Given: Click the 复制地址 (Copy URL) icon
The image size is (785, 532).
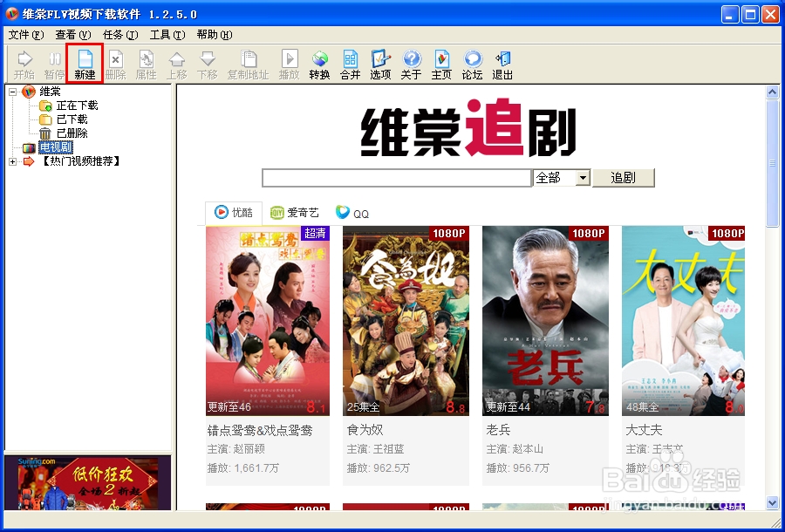Looking at the screenshot, I should coord(249,63).
